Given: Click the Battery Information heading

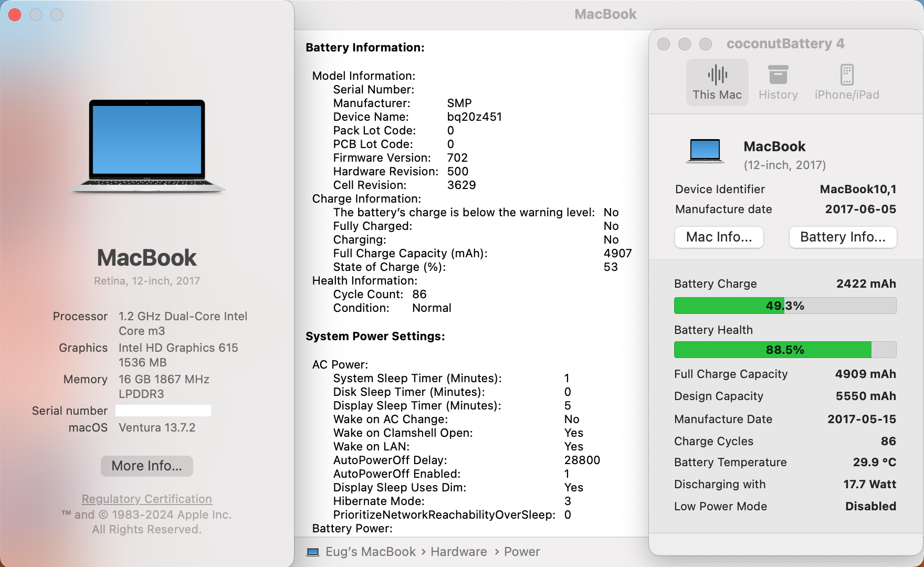Looking at the screenshot, I should click(365, 47).
